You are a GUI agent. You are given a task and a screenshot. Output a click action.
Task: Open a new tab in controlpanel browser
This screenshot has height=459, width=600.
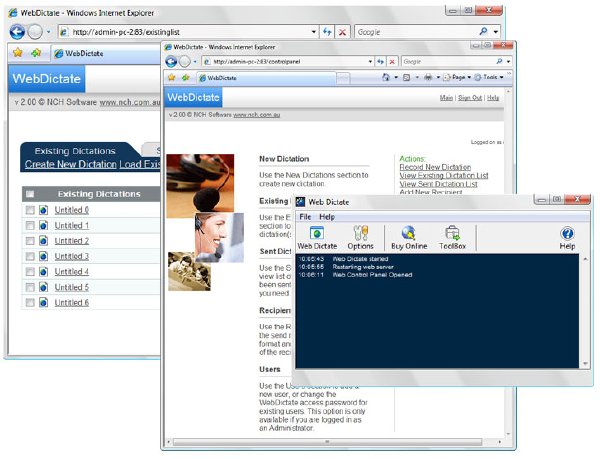(343, 78)
